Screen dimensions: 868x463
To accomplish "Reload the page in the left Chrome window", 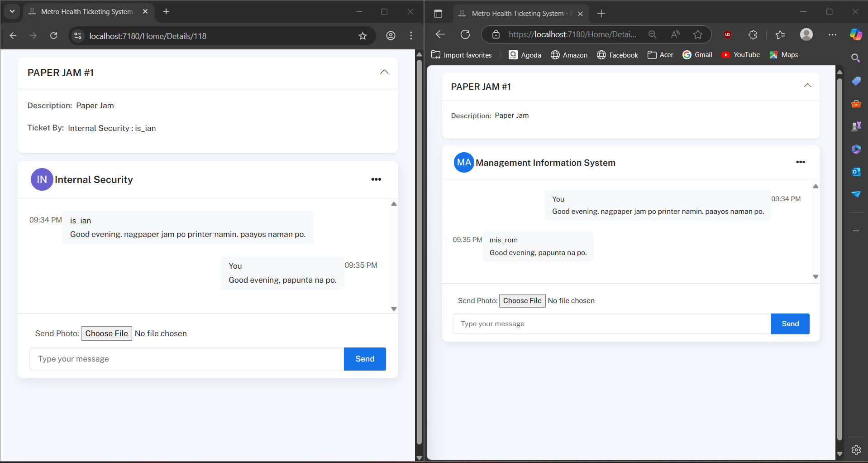I will tap(53, 36).
